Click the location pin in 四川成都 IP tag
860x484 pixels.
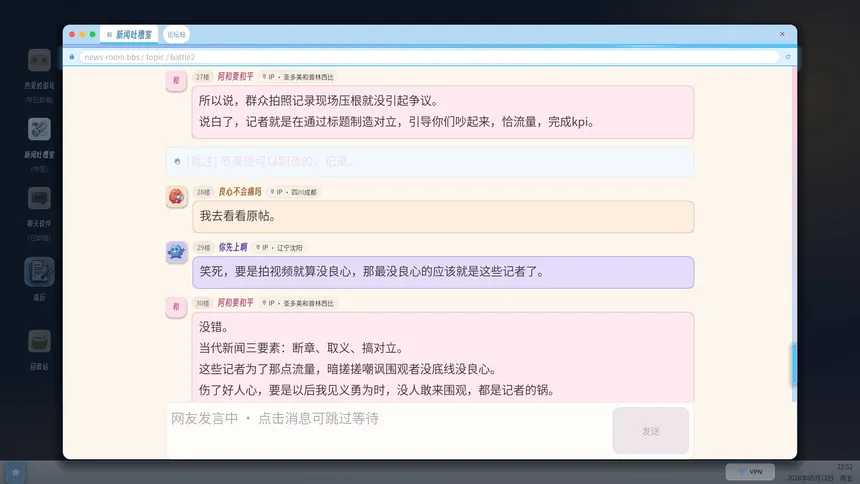[272, 192]
